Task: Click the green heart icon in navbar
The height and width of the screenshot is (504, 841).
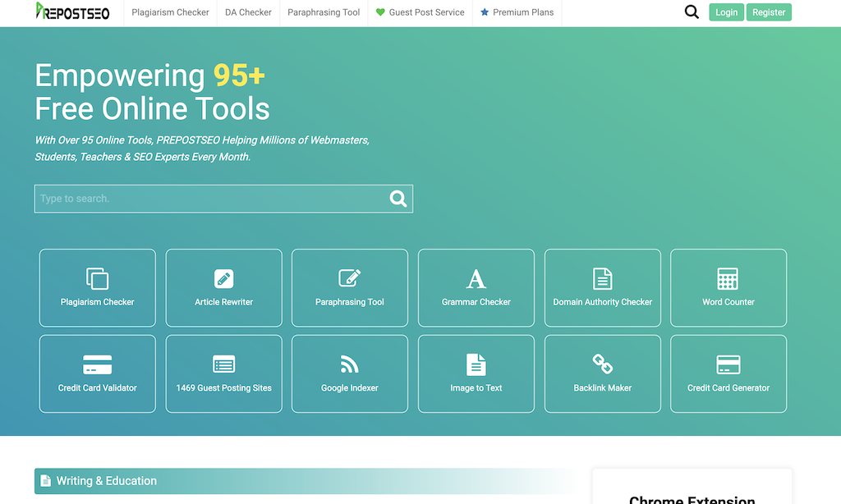Action: (x=380, y=11)
